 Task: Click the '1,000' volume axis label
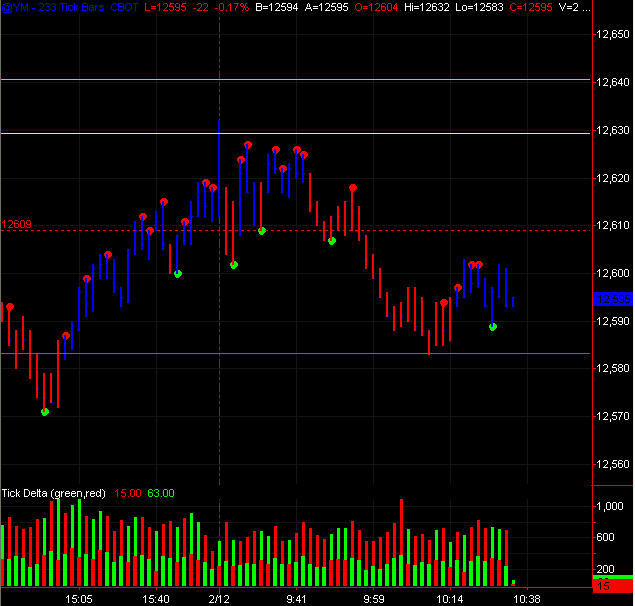tap(609, 506)
